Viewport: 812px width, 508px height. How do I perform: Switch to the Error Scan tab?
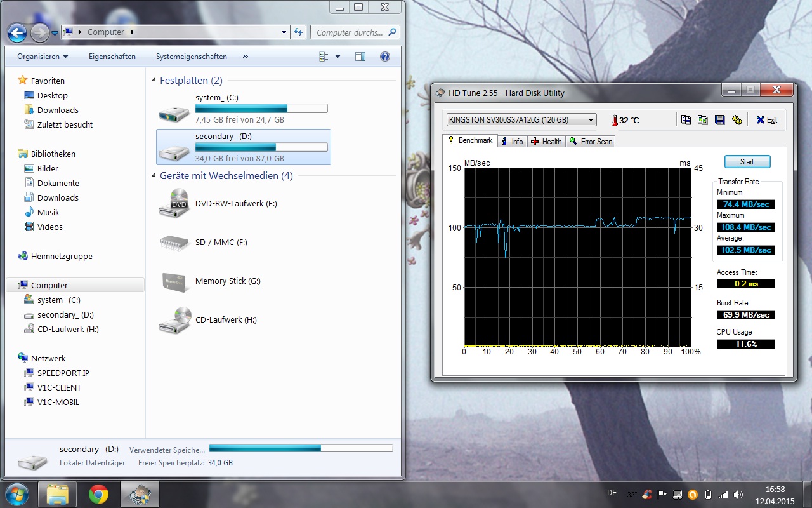point(591,142)
